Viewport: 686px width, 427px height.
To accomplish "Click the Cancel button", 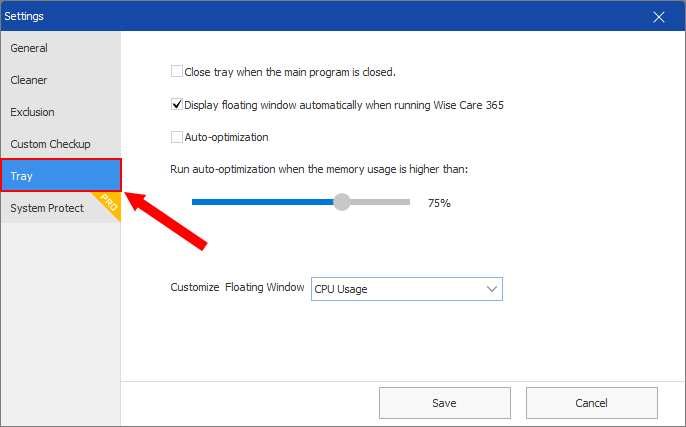I will (592, 402).
